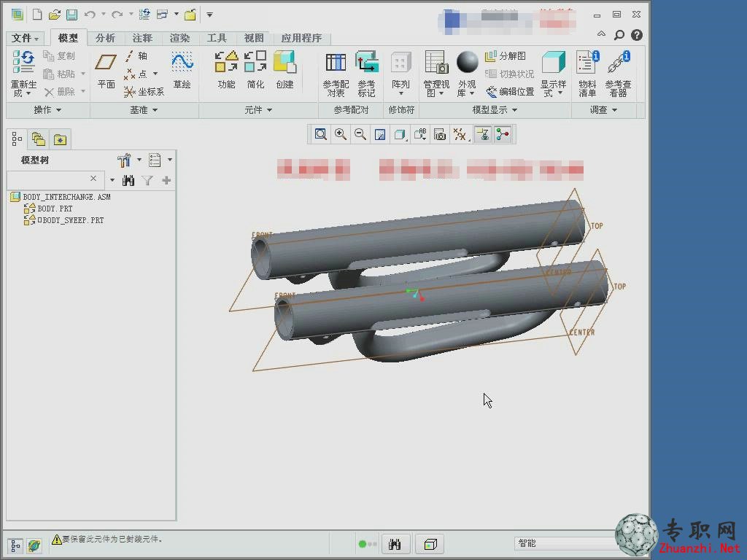Screen dimensions: 747x560
Task: Switch to the 渲染 tab
Action: click(x=179, y=38)
